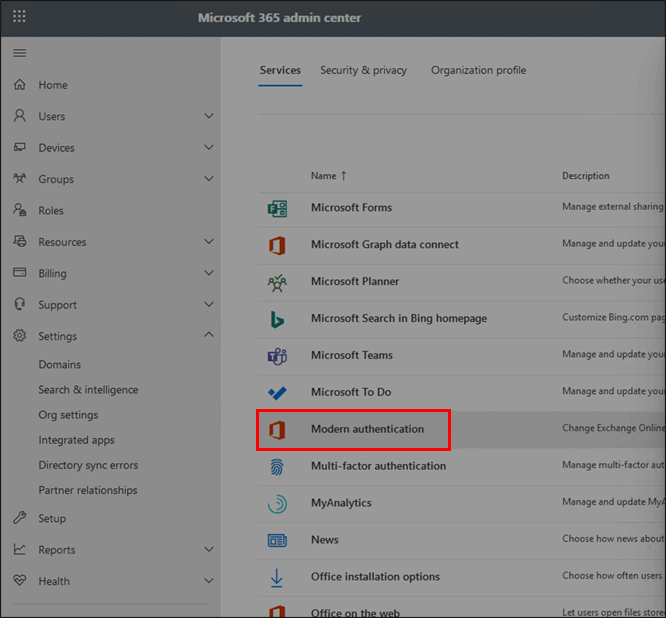Click the Bing search icon

(x=277, y=319)
